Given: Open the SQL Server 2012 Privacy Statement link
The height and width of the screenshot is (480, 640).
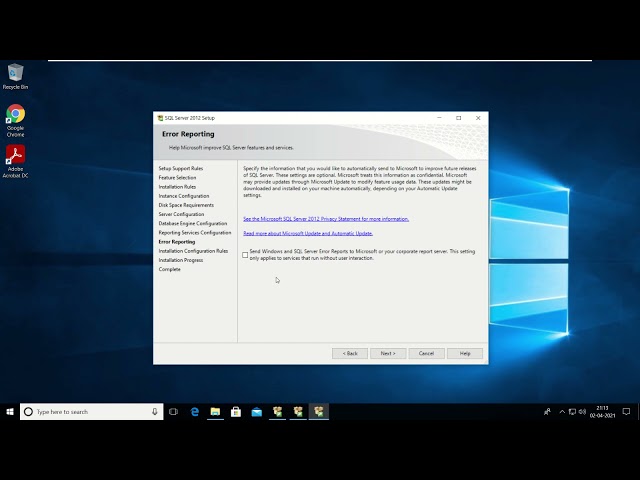Looking at the screenshot, I should click(x=326, y=219).
